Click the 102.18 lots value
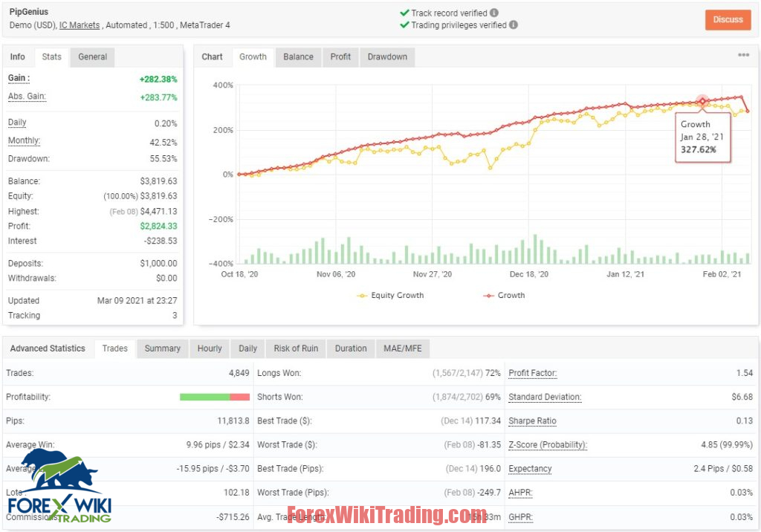Viewport: 761px width, 532px height. tap(236, 493)
